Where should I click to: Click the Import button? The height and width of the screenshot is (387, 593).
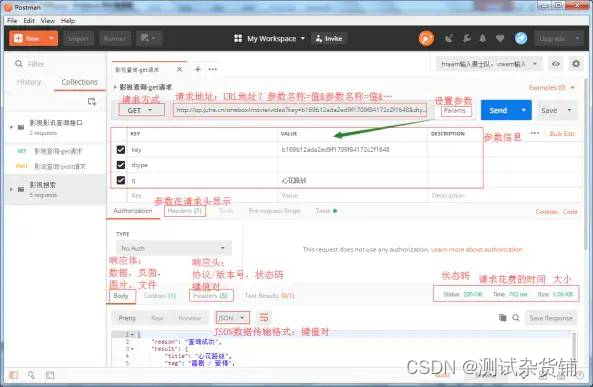[x=78, y=39]
